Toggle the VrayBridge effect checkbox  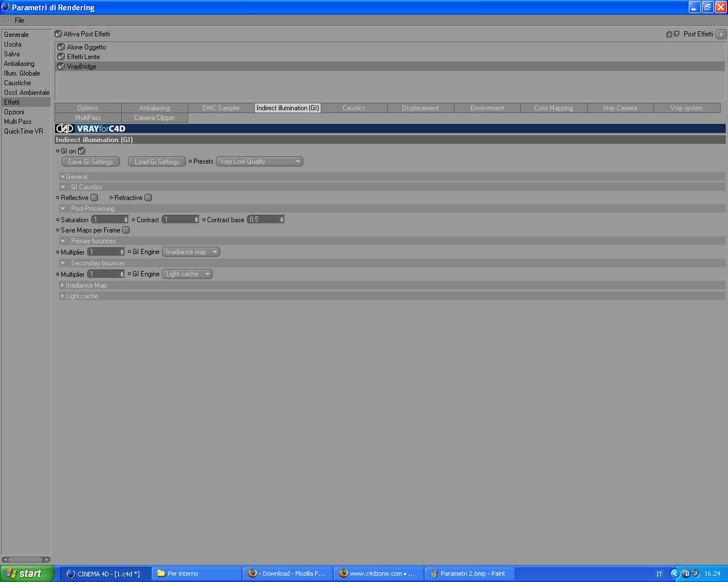[61, 66]
